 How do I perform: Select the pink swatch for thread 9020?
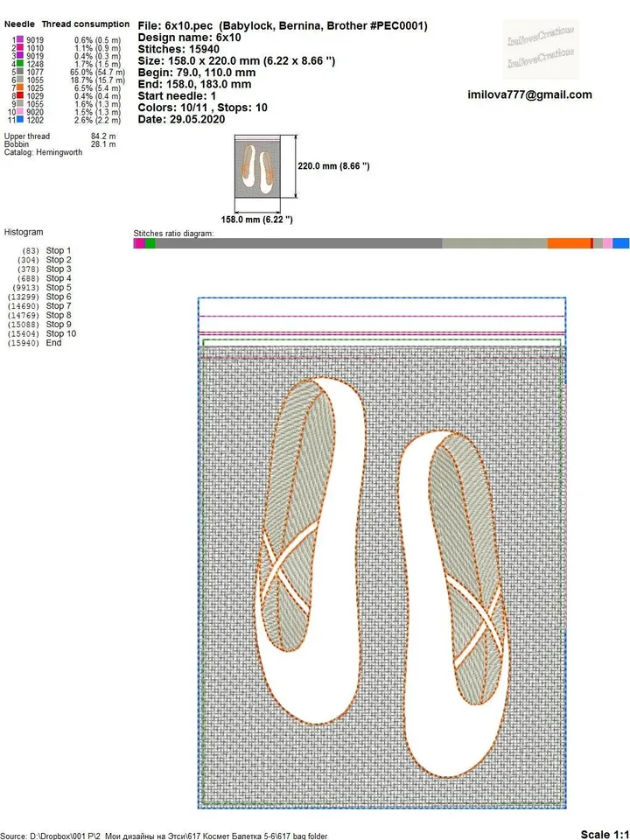(20, 112)
